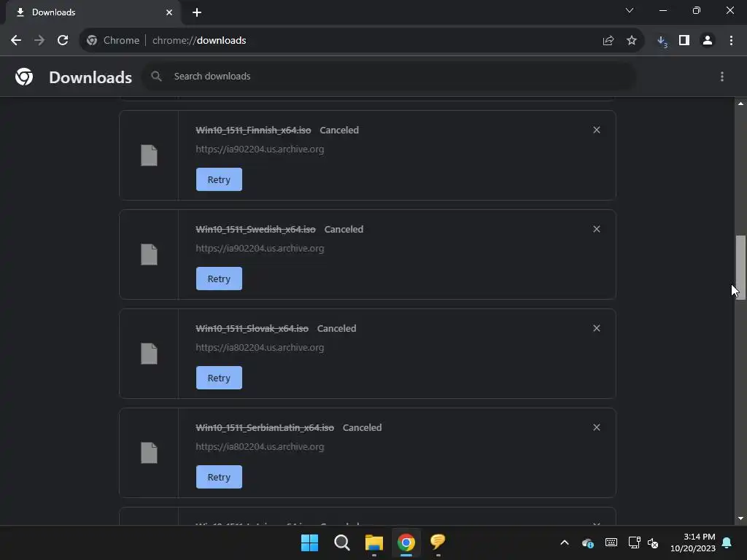Open the downloads tray icon in toolbar
Image resolution: width=747 pixels, height=560 pixels.
[x=662, y=42]
